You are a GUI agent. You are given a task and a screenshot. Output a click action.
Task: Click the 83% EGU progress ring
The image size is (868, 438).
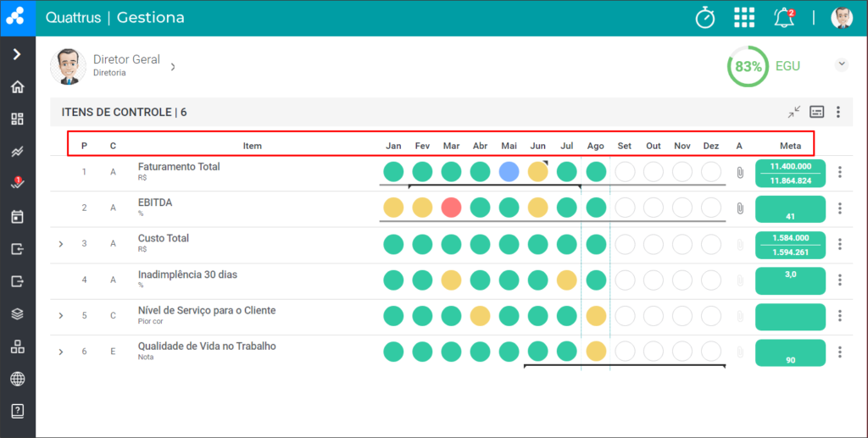[x=748, y=66]
